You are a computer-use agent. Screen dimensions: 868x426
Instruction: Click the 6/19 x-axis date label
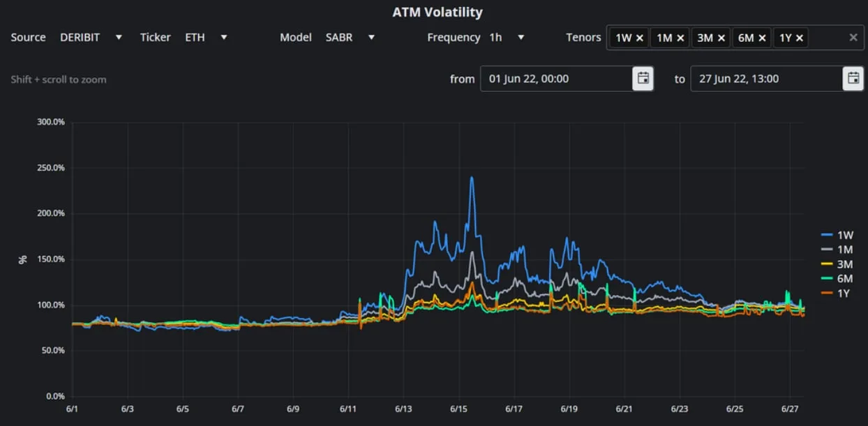[569, 410]
